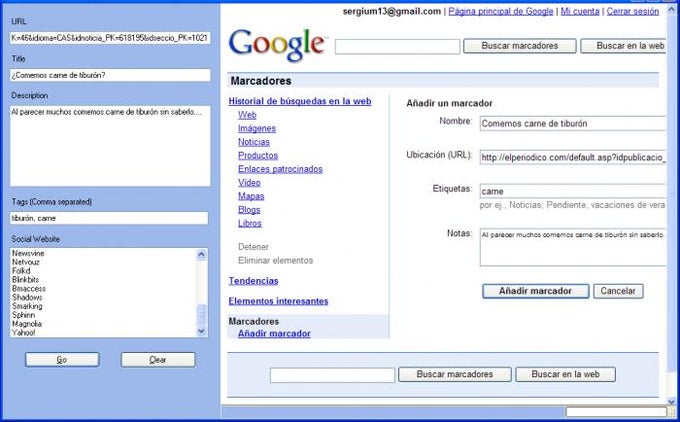
Task: Open Página principal de Google link
Action: tap(500, 12)
